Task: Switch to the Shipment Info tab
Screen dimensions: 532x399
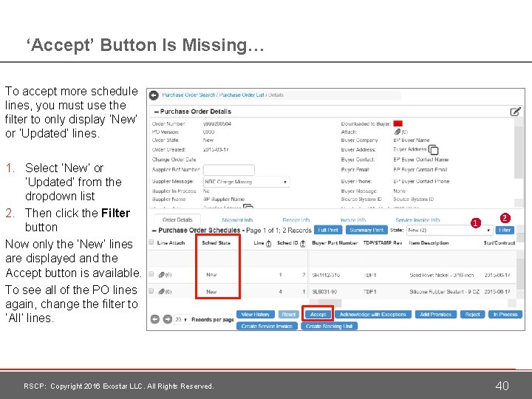Action: click(x=237, y=220)
